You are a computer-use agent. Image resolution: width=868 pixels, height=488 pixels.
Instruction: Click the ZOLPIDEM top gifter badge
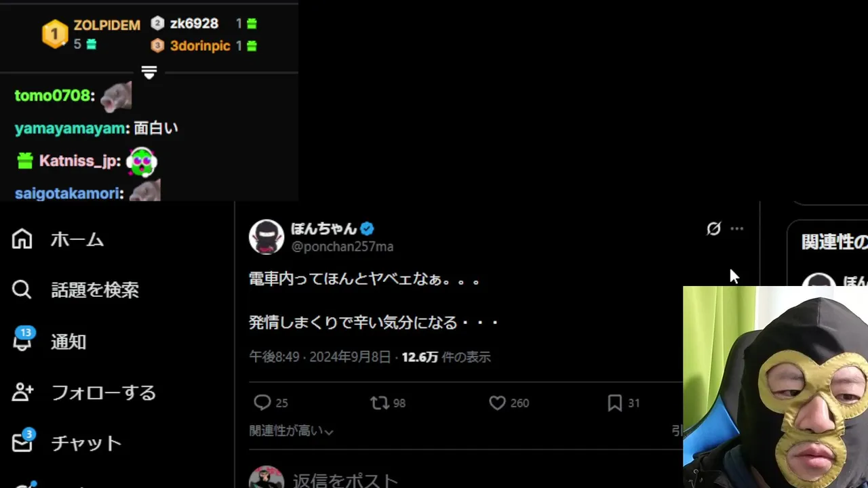(x=55, y=34)
